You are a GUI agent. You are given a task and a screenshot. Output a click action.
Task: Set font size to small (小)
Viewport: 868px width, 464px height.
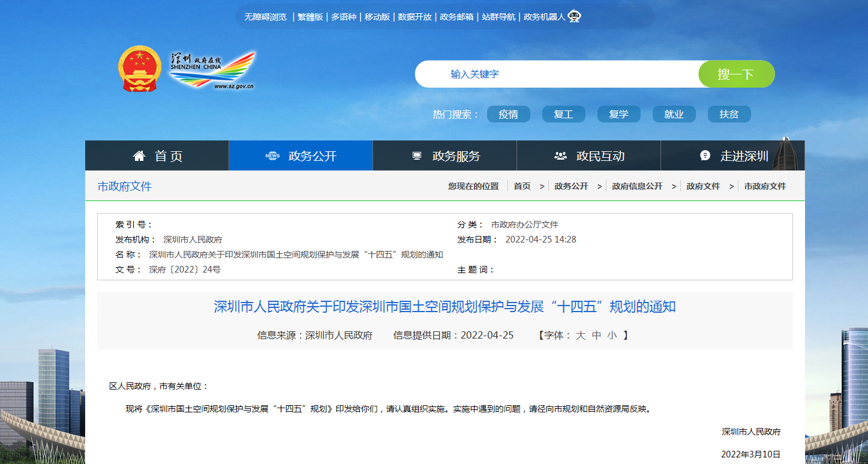[x=612, y=336]
